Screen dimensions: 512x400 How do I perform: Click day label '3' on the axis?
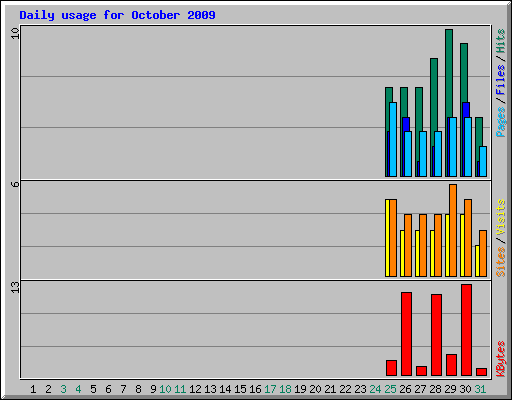[x=63, y=389]
